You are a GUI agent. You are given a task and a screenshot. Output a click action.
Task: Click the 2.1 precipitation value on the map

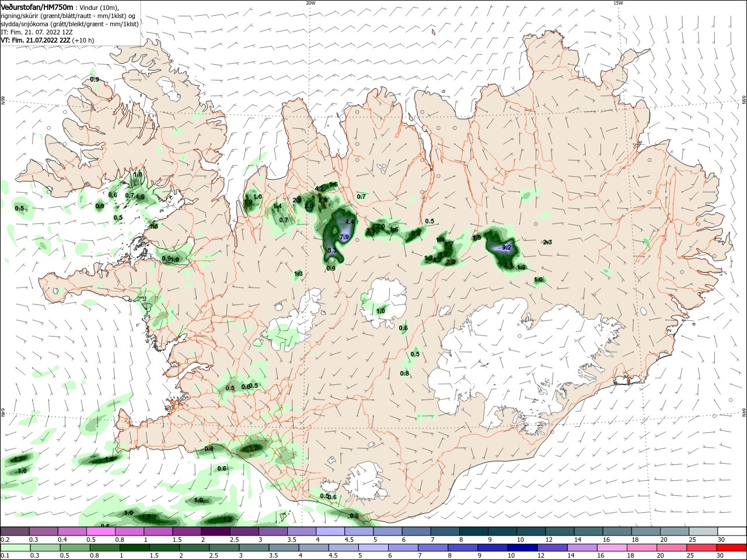click(508, 265)
